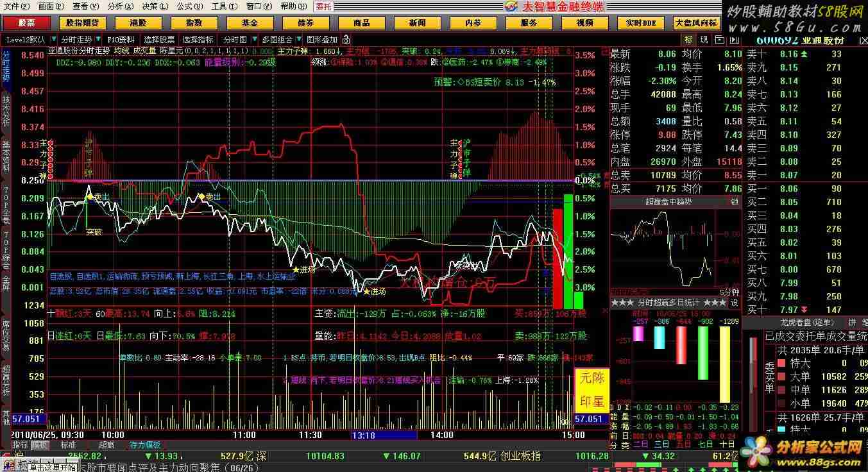The height and width of the screenshot is (472, 868).
Task: Select the 十日 statistics column label
Action: point(727,444)
